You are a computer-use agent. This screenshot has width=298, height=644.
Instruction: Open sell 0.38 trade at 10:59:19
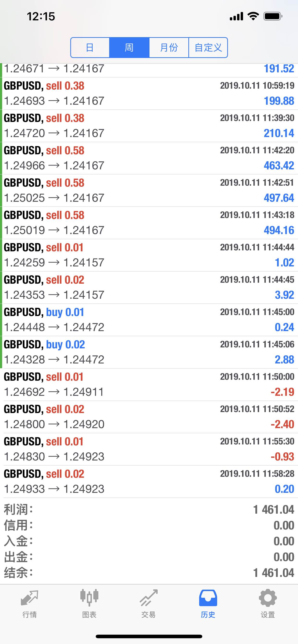pyautogui.click(x=149, y=93)
